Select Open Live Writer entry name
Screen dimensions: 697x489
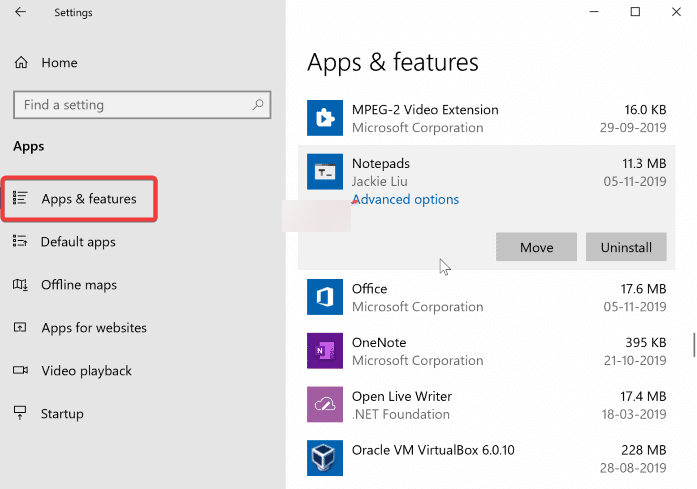[402, 397]
